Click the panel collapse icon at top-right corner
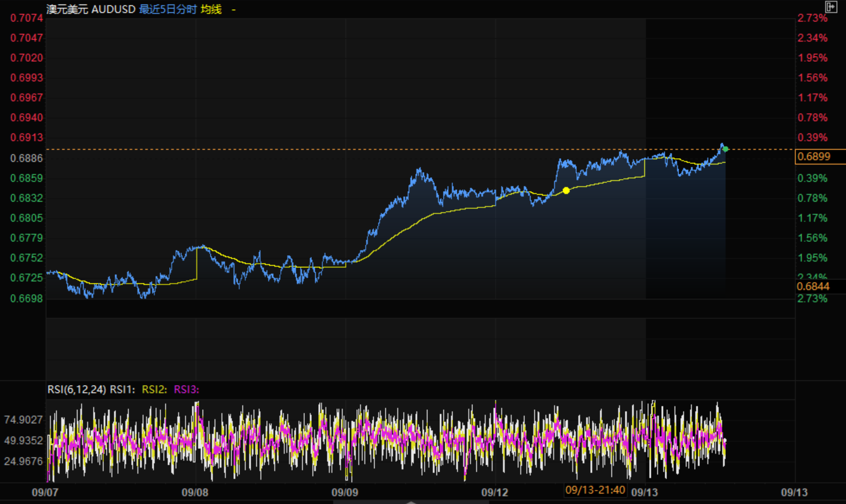 coord(831,7)
